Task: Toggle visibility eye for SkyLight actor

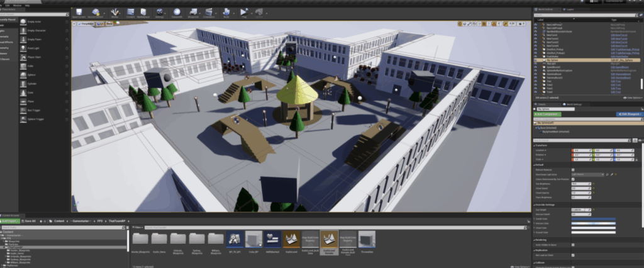Action: tap(535, 64)
